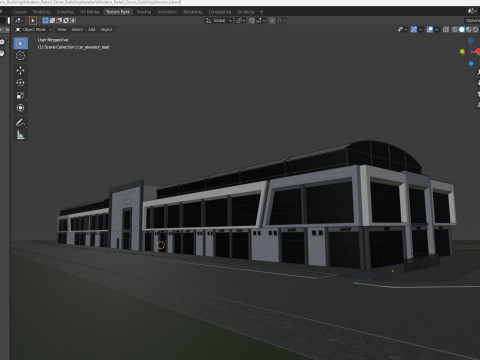Select the Move tool
480x360 pixels.
[21, 70]
